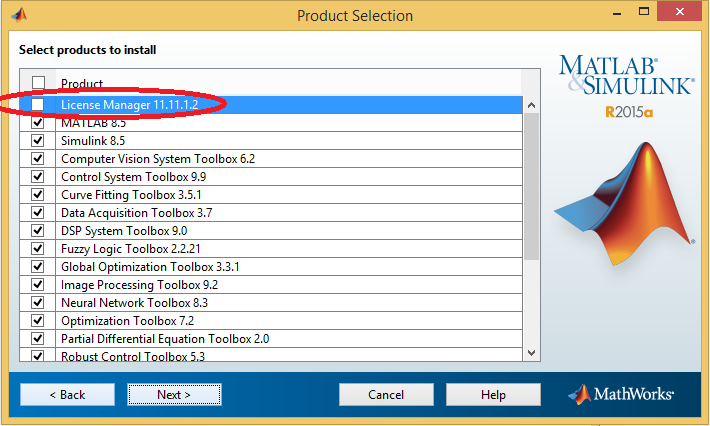Uncheck the MATLAB 8.5 checkbox
The width and height of the screenshot is (710, 426).
pyautogui.click(x=38, y=123)
